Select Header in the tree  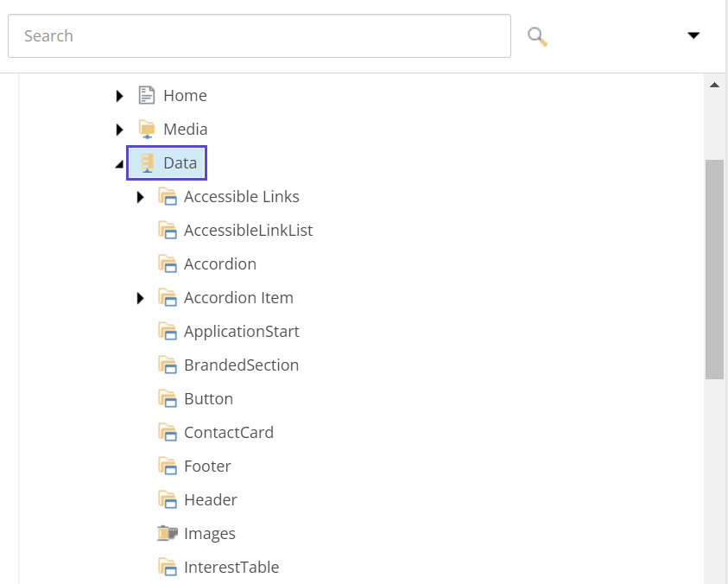pos(211,500)
